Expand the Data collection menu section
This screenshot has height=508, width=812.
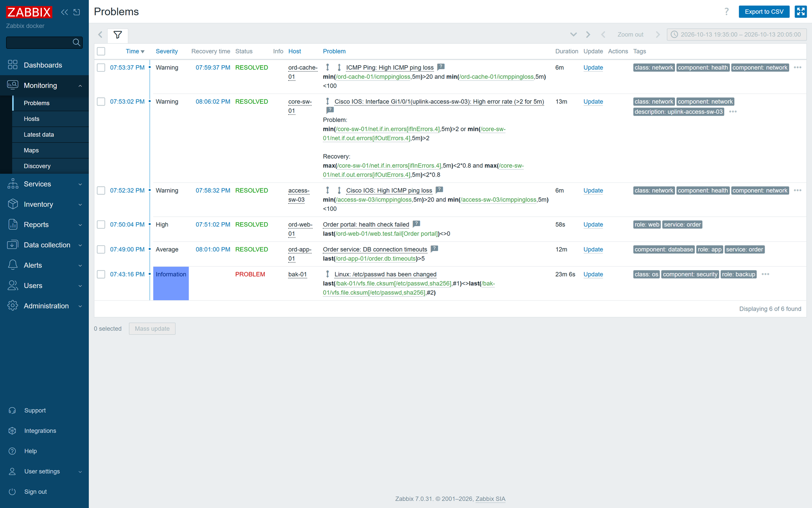click(x=44, y=245)
